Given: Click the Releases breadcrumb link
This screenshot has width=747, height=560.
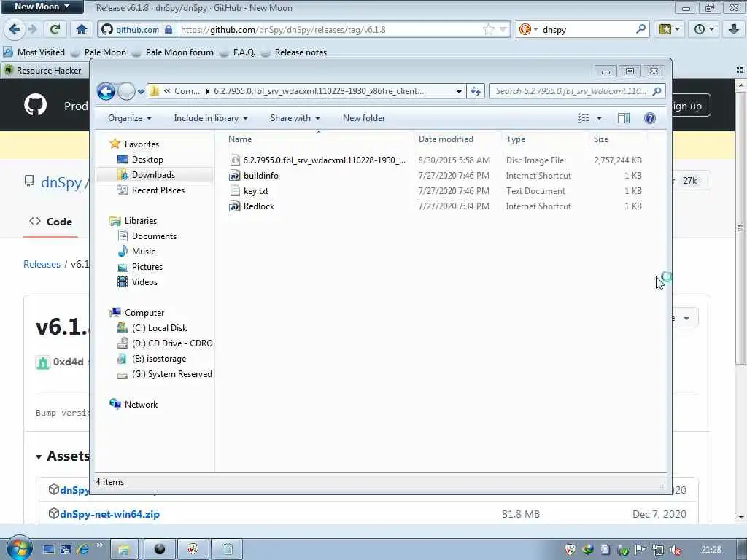Looking at the screenshot, I should point(42,264).
